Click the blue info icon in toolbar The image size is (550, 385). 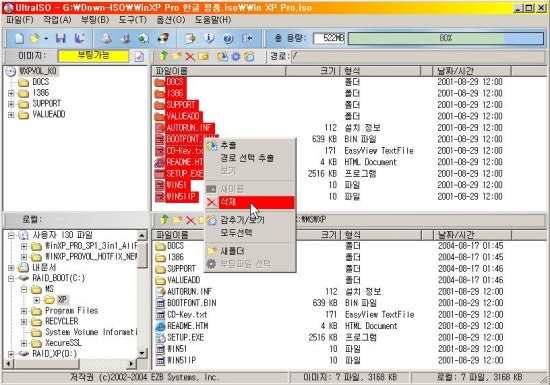pos(209,38)
